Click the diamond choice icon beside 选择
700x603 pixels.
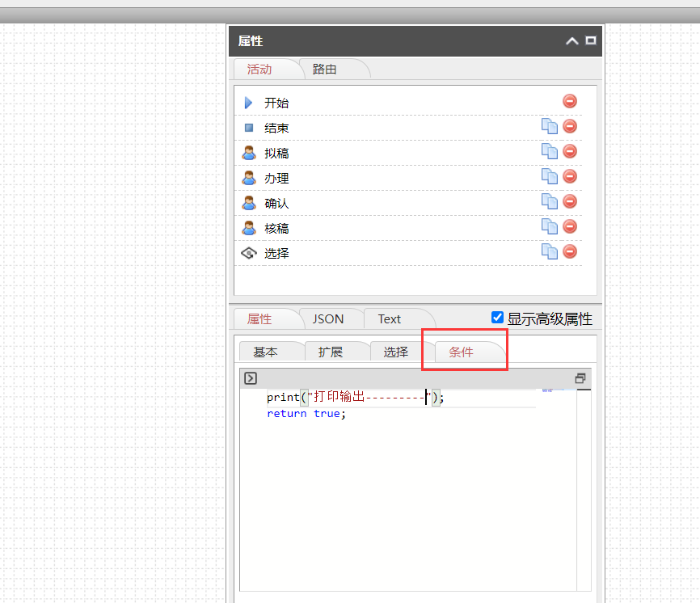point(249,254)
